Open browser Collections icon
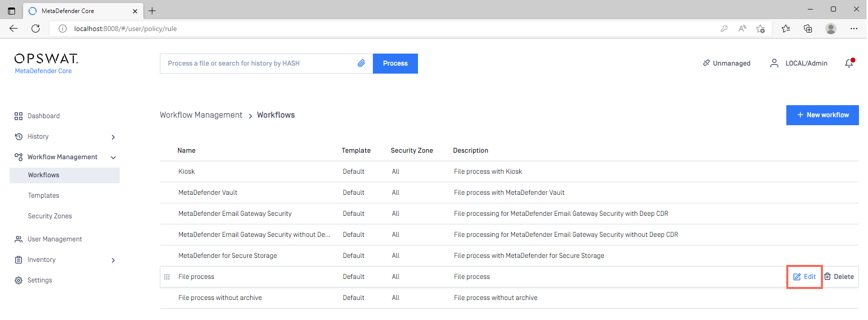The width and height of the screenshot is (868, 320). coord(808,29)
